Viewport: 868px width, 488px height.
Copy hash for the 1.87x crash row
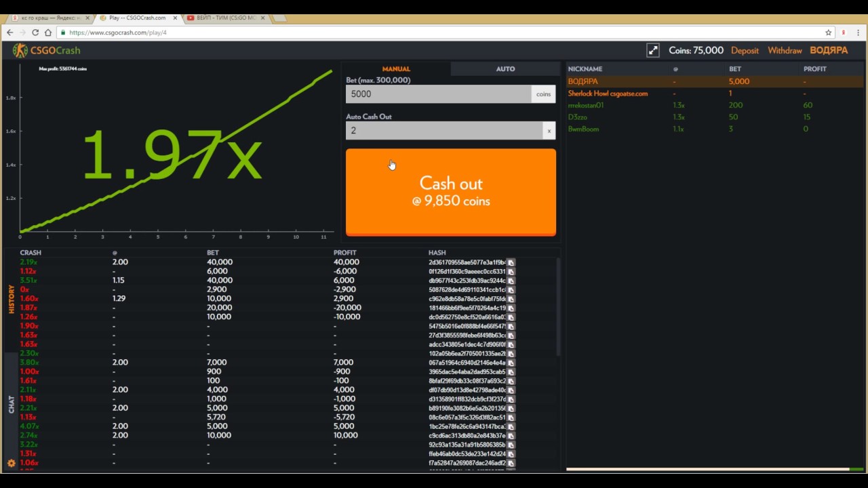[x=511, y=308]
